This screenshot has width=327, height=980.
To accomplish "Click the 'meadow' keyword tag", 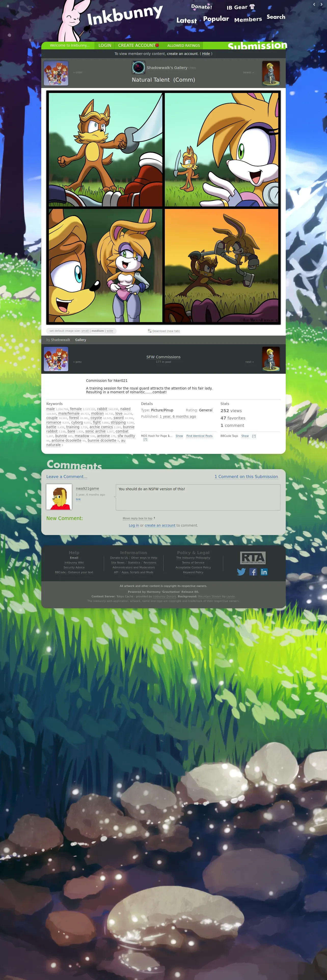I will pos(82,436).
